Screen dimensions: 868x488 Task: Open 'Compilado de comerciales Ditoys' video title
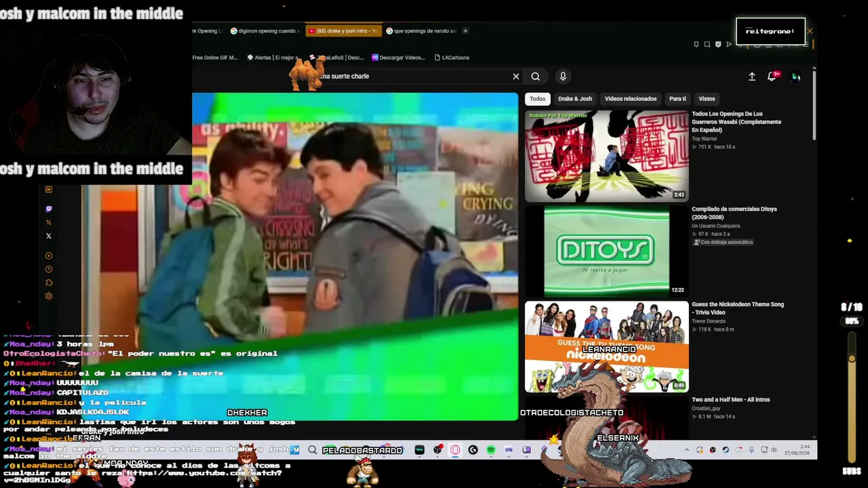(734, 213)
